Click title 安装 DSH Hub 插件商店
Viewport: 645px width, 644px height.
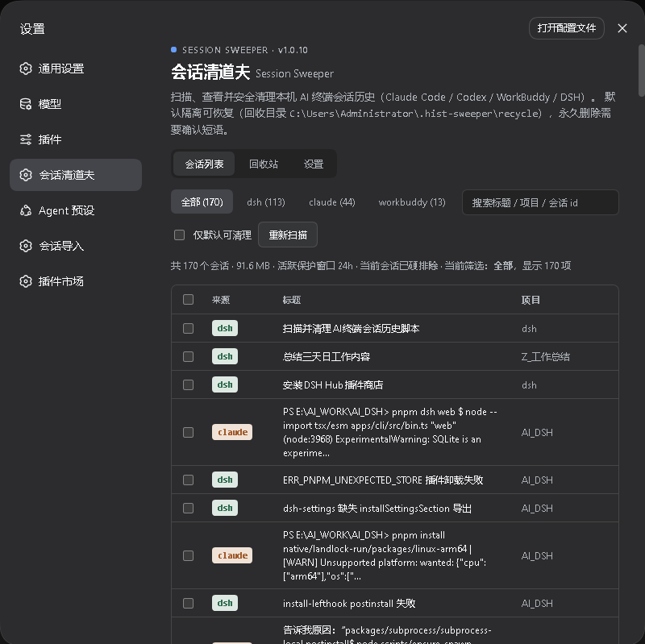click(x=333, y=385)
